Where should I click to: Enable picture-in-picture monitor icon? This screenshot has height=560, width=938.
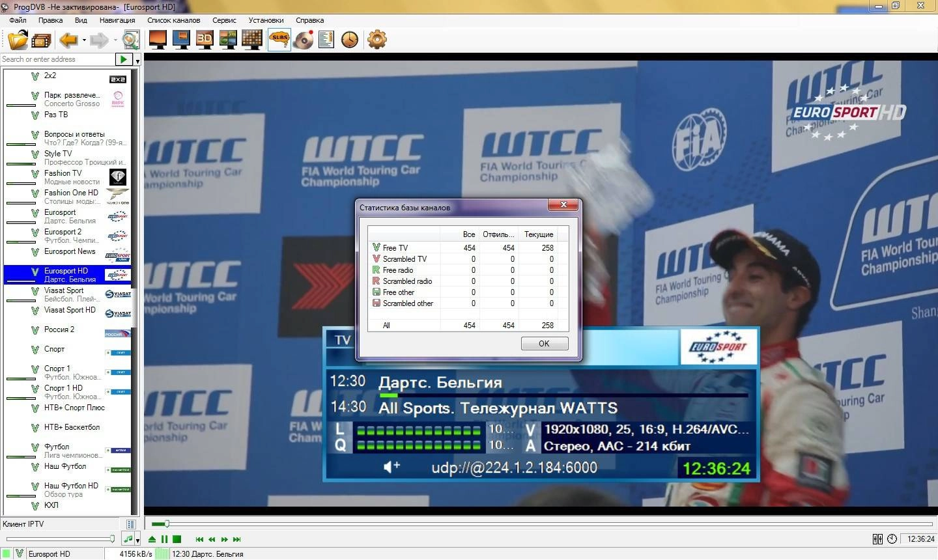coord(181,40)
